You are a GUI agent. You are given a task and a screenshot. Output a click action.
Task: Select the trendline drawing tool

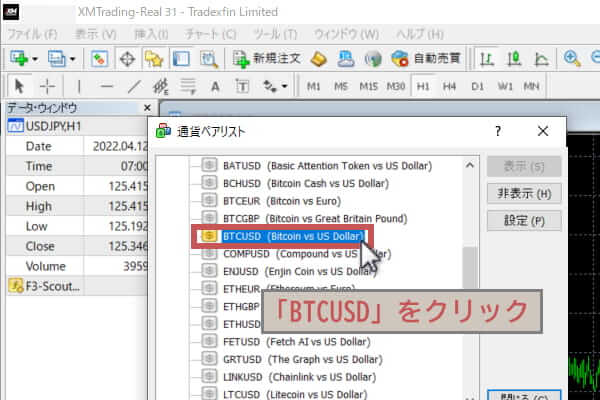click(x=134, y=87)
